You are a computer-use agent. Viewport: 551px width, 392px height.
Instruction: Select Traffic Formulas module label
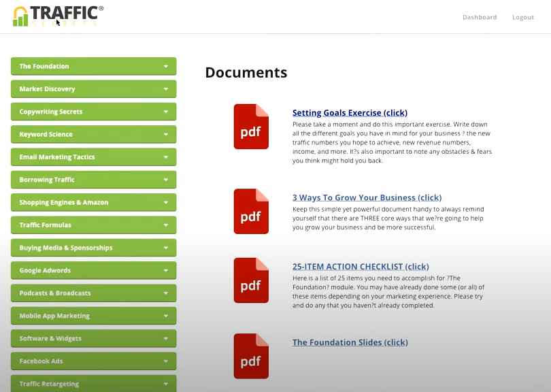tap(46, 225)
